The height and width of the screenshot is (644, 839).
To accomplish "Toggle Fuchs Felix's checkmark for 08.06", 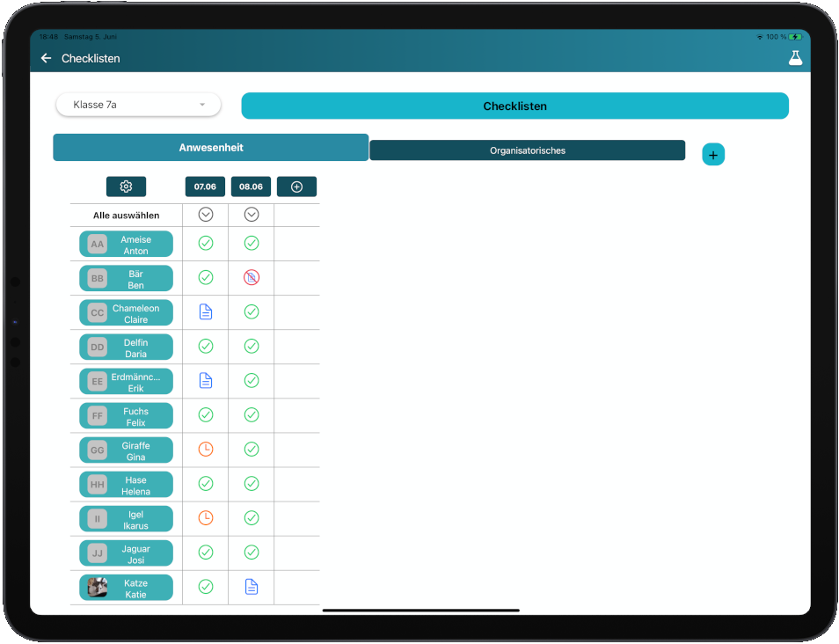I will tap(252, 414).
